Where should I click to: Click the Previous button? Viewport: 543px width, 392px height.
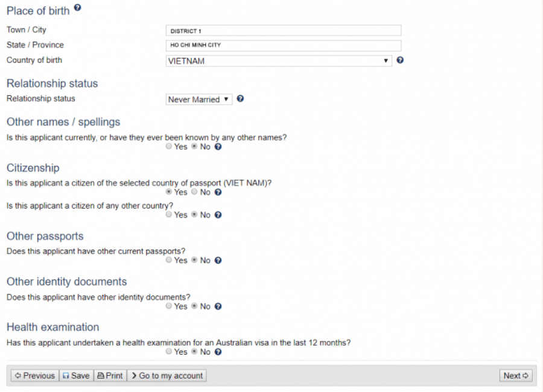point(34,376)
